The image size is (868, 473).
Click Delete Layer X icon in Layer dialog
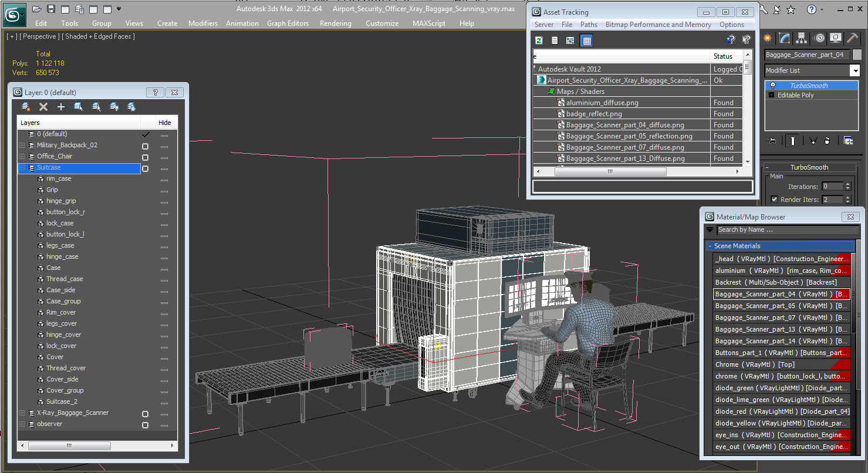click(43, 107)
